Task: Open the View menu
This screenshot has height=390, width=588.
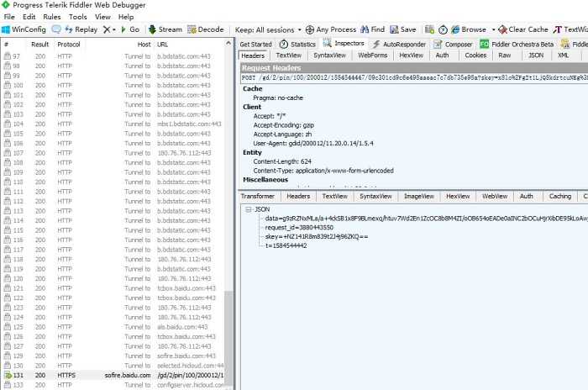Action: [x=102, y=17]
